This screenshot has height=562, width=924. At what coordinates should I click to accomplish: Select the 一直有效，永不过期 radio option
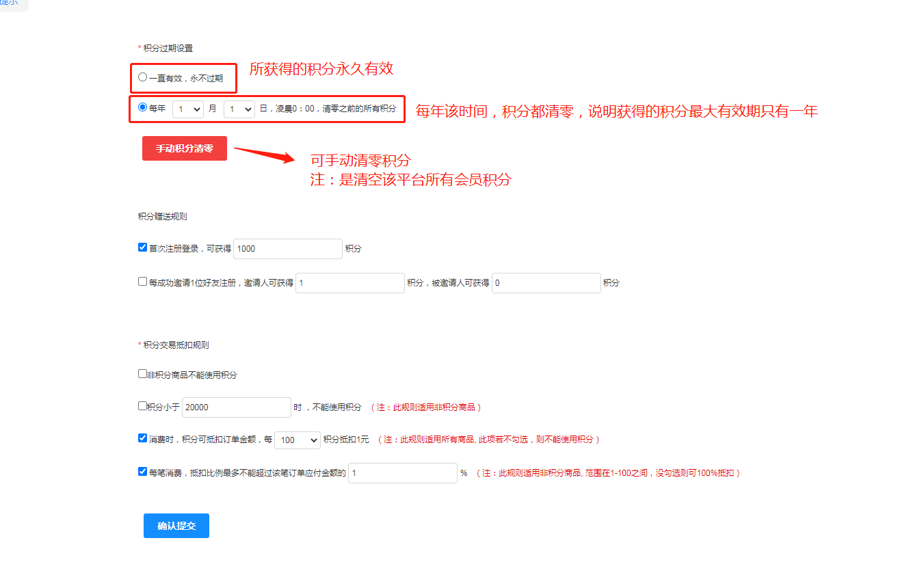[x=142, y=77]
